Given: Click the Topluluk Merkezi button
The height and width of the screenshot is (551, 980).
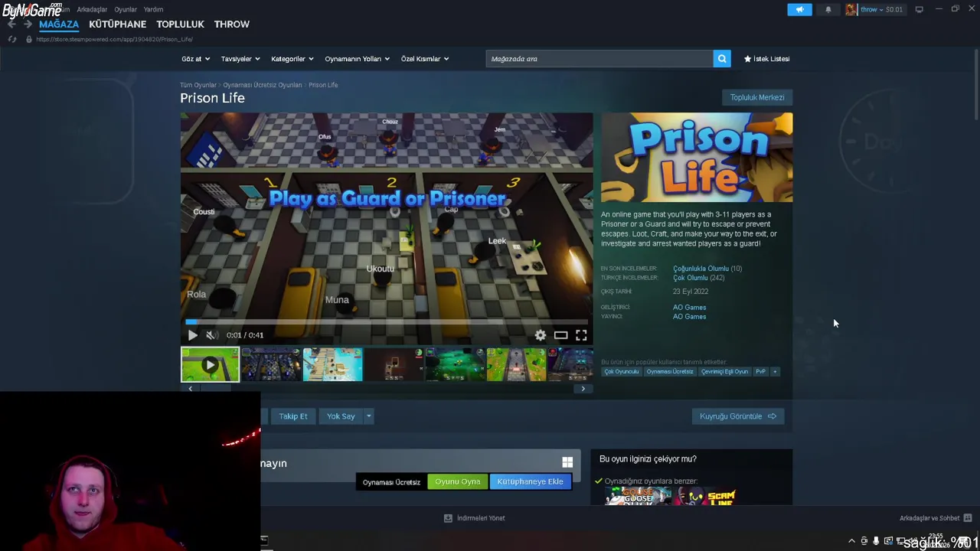Looking at the screenshot, I should 757,97.
